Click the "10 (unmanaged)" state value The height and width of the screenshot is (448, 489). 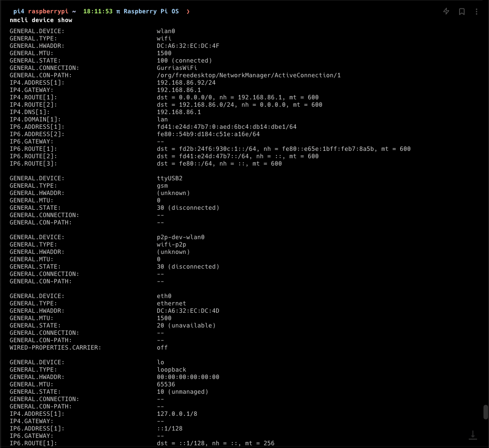point(183,392)
